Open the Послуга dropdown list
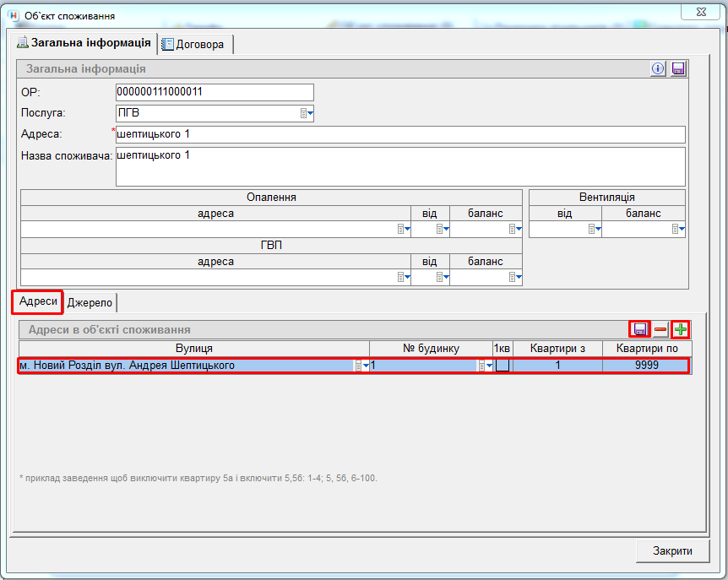The image size is (728, 580). tap(307, 113)
